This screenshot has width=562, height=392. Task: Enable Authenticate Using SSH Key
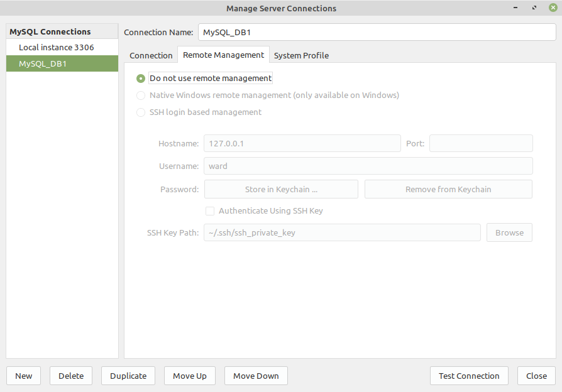(210, 210)
